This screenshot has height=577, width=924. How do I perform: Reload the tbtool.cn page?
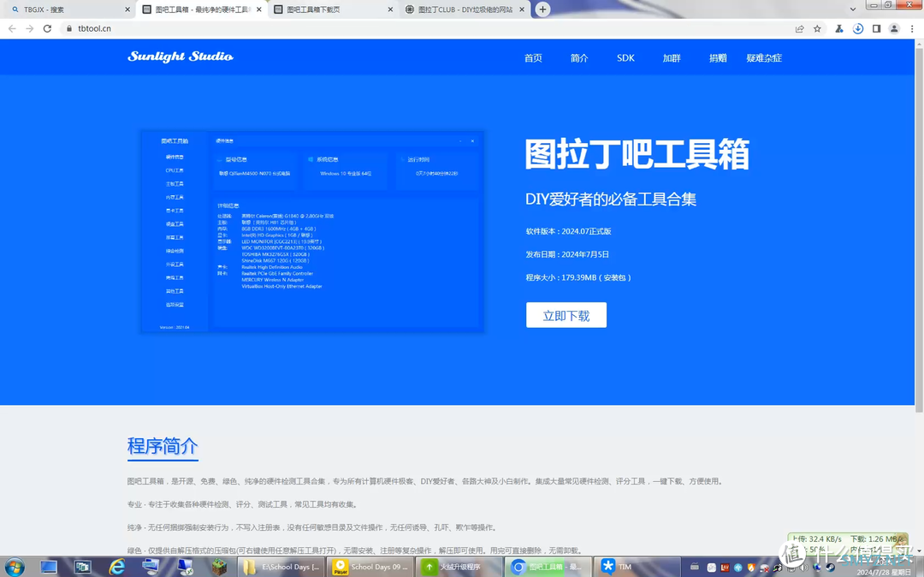(x=47, y=28)
